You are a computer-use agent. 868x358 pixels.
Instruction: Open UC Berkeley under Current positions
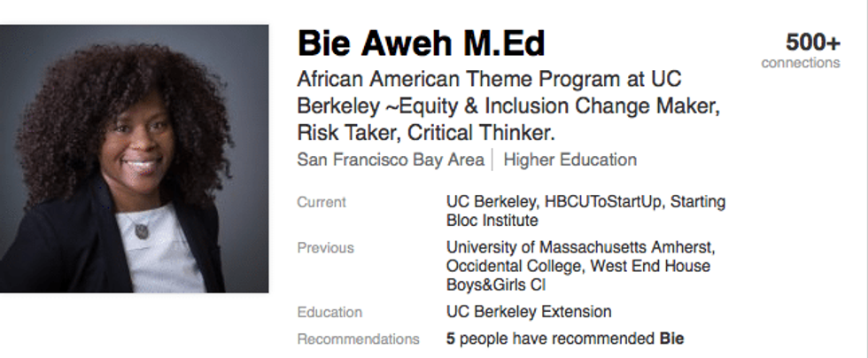pyautogui.click(x=486, y=202)
